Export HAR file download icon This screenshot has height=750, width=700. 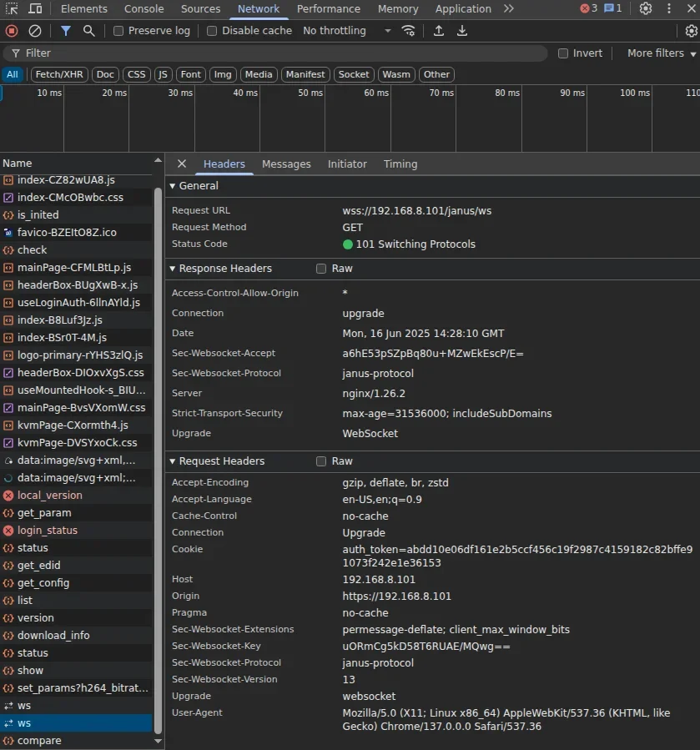pos(462,31)
